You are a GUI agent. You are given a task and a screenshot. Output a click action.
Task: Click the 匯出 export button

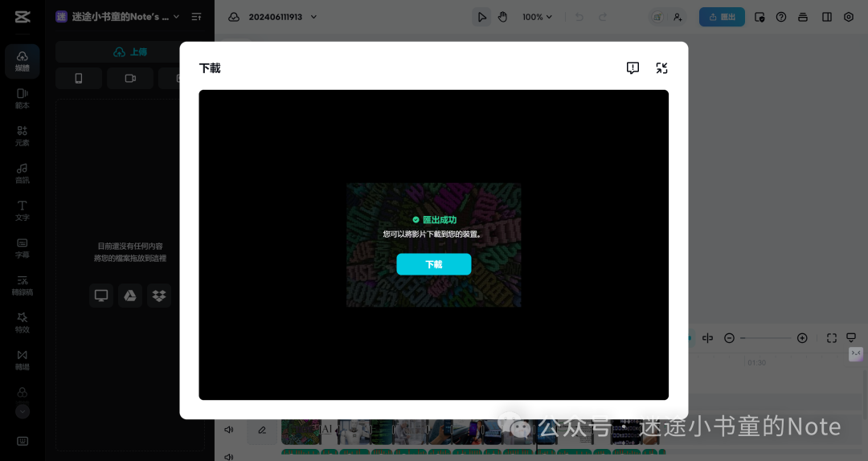722,17
